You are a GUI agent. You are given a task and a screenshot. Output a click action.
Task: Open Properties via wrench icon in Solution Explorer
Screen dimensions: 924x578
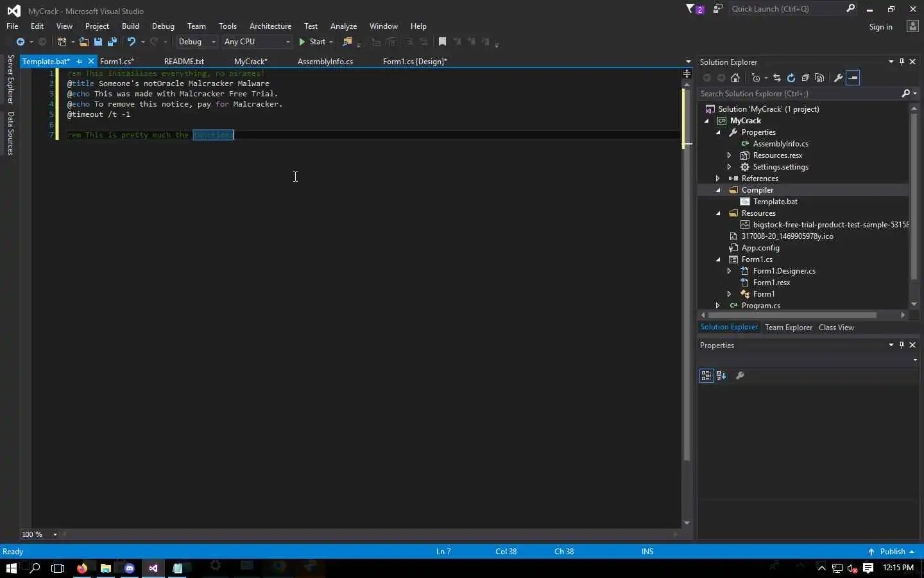point(838,78)
